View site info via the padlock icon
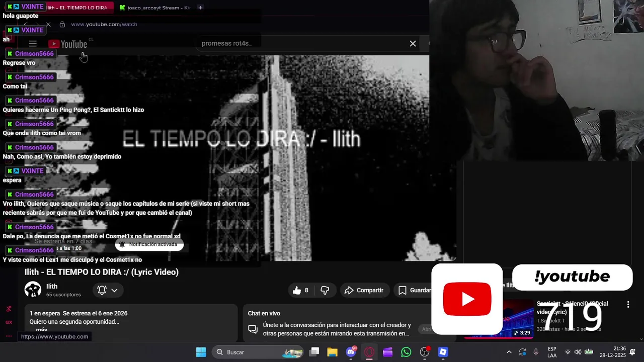Image resolution: width=644 pixels, height=362 pixels. [62, 24]
